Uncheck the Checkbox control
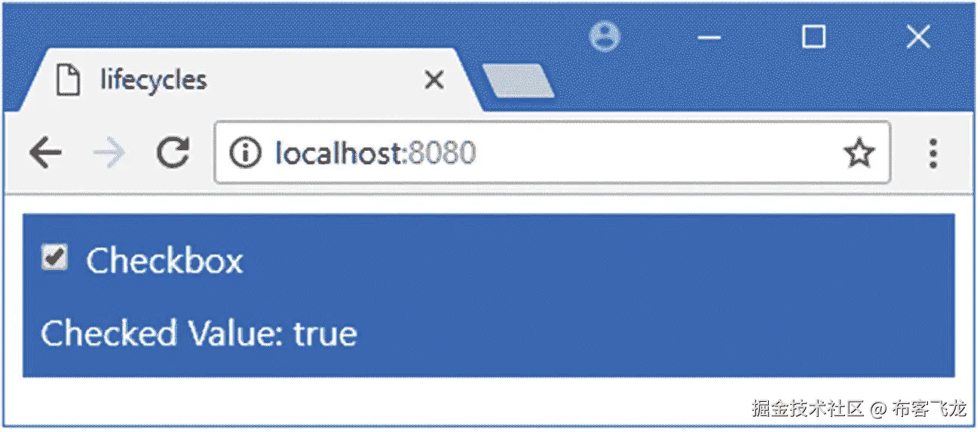Image resolution: width=980 pixels, height=432 pixels. coord(54,258)
